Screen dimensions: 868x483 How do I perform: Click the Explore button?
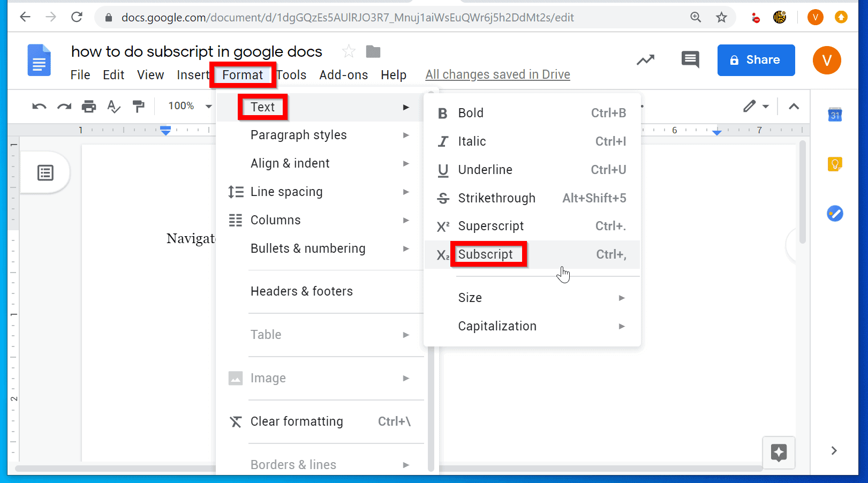coord(779,452)
